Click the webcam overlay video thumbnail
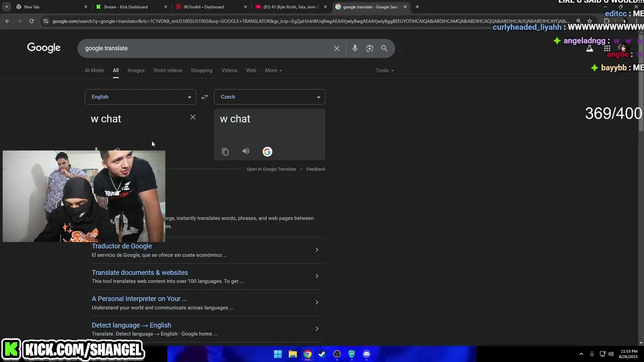This screenshot has width=644, height=362. [84, 196]
